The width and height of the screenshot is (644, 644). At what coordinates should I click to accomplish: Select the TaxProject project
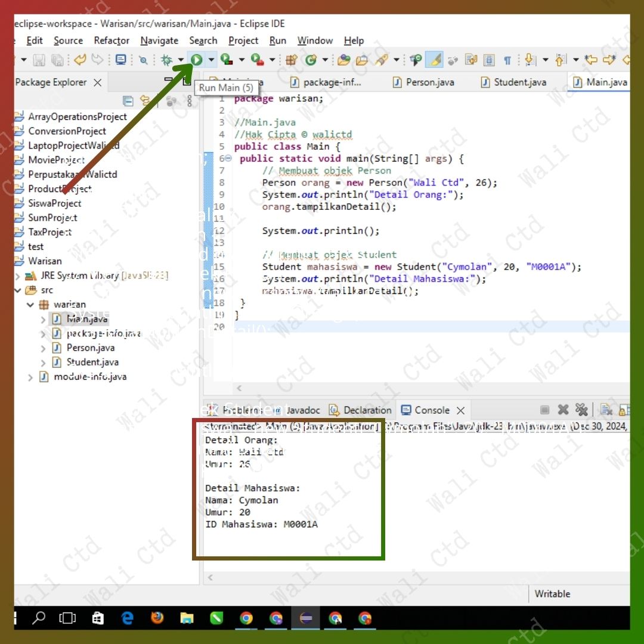pos(49,232)
